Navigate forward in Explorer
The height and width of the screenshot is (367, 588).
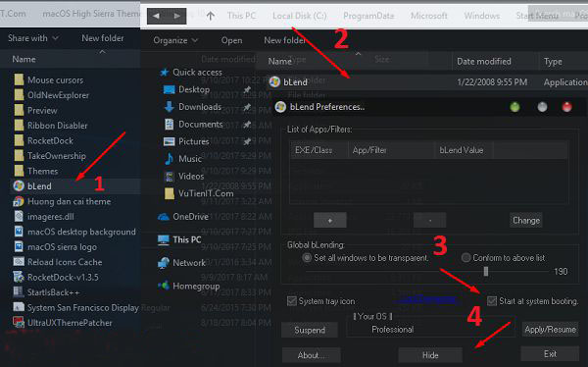pos(177,16)
